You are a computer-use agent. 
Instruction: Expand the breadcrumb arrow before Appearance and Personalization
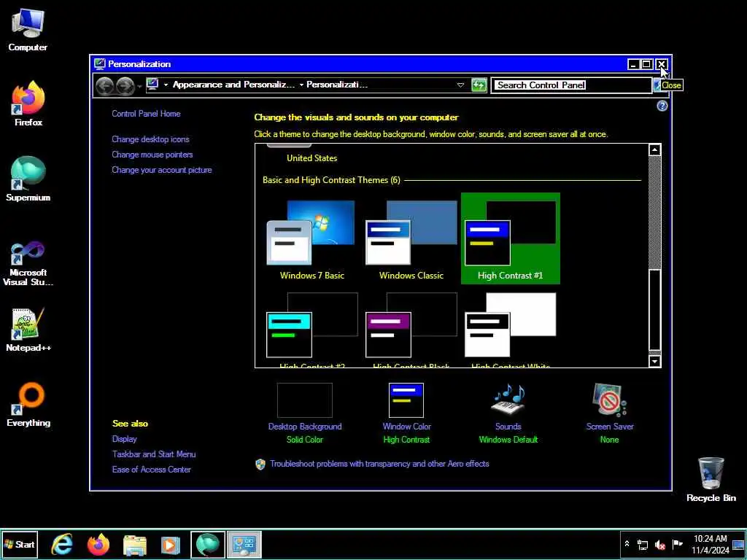(166, 85)
